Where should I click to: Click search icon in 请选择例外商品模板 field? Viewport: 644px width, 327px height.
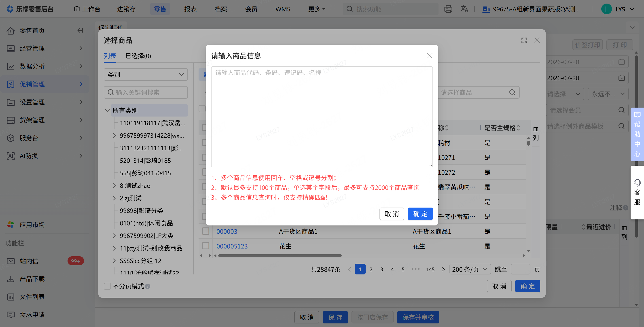pyautogui.click(x=621, y=126)
